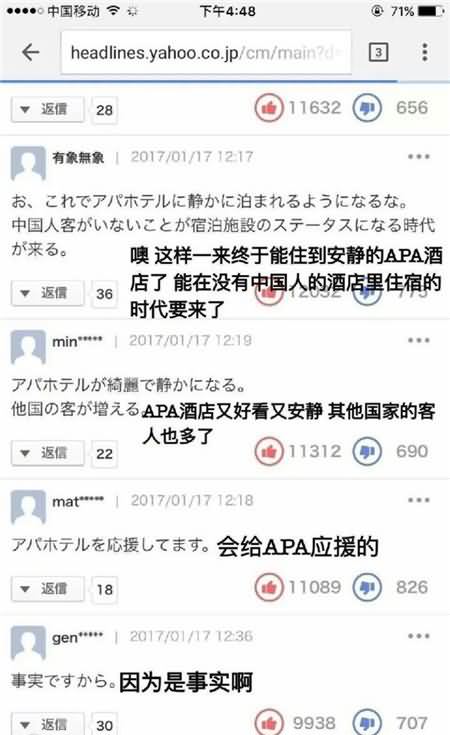Tap the browser back arrow
This screenshot has width=450, height=735.
tap(30, 52)
